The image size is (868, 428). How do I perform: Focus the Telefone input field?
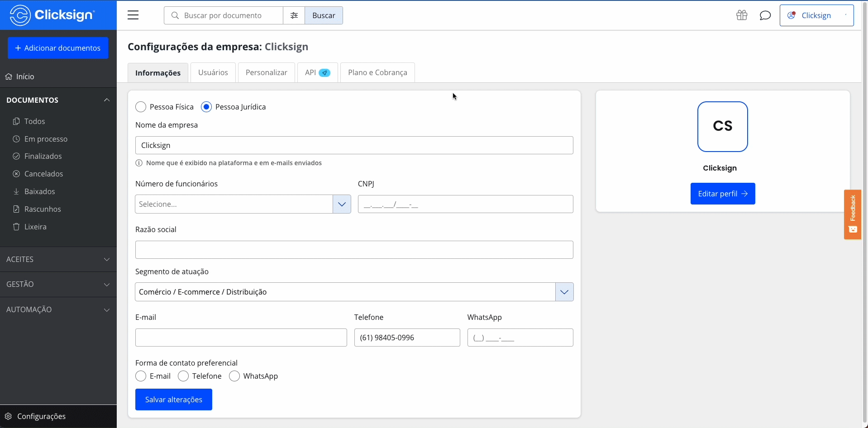pyautogui.click(x=407, y=338)
